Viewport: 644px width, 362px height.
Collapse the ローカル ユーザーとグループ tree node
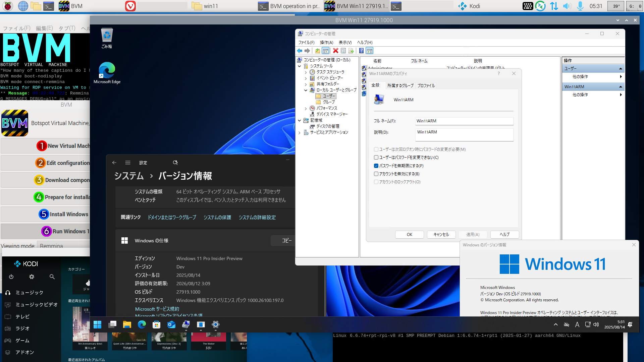pos(306,90)
